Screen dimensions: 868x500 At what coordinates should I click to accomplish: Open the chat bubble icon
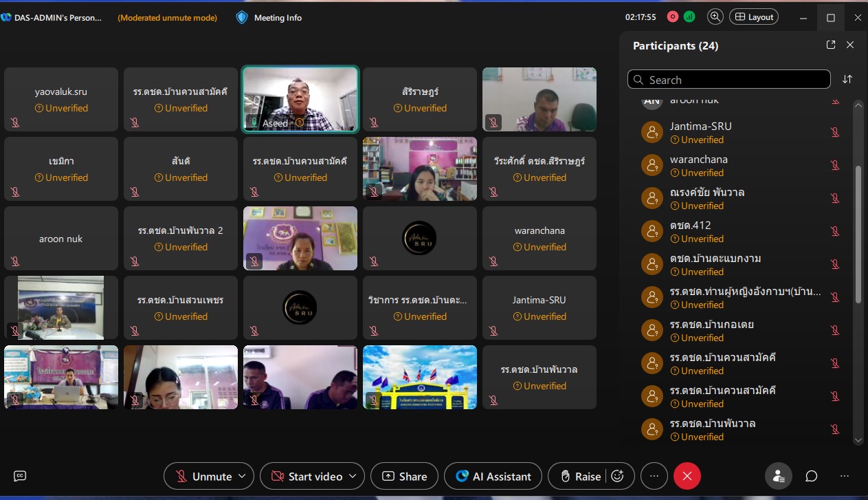coord(811,476)
